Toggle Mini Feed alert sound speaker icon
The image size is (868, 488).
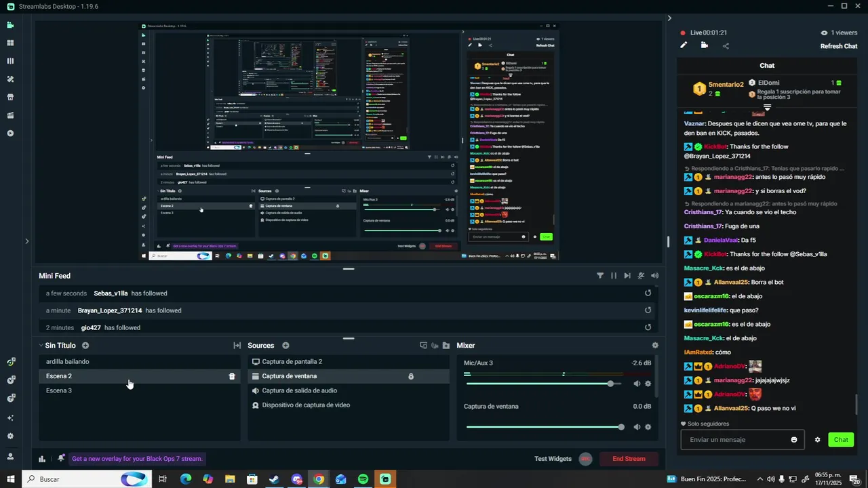pos(654,276)
